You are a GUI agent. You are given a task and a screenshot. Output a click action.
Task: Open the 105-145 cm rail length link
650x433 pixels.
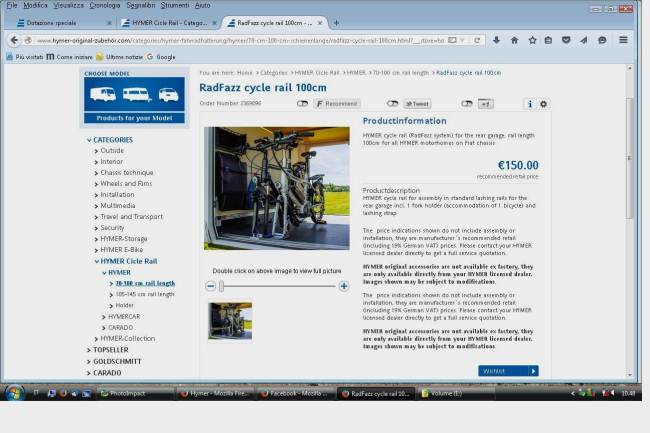coord(145,294)
